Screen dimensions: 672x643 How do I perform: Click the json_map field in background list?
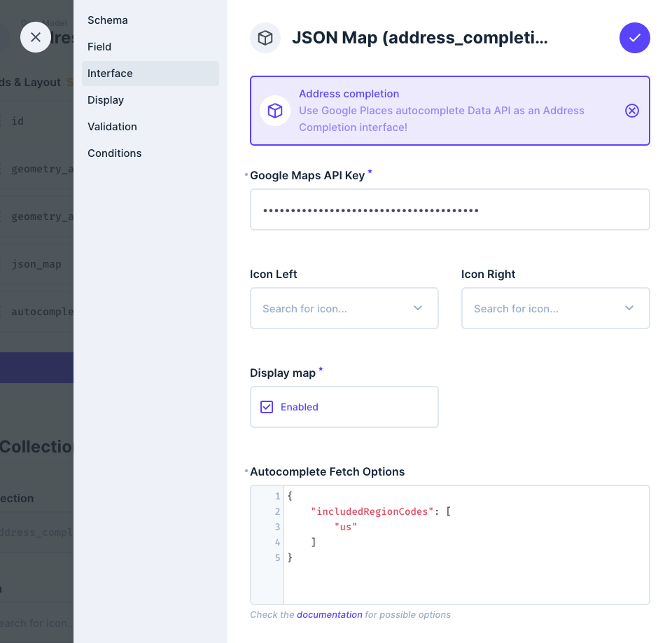(36, 264)
